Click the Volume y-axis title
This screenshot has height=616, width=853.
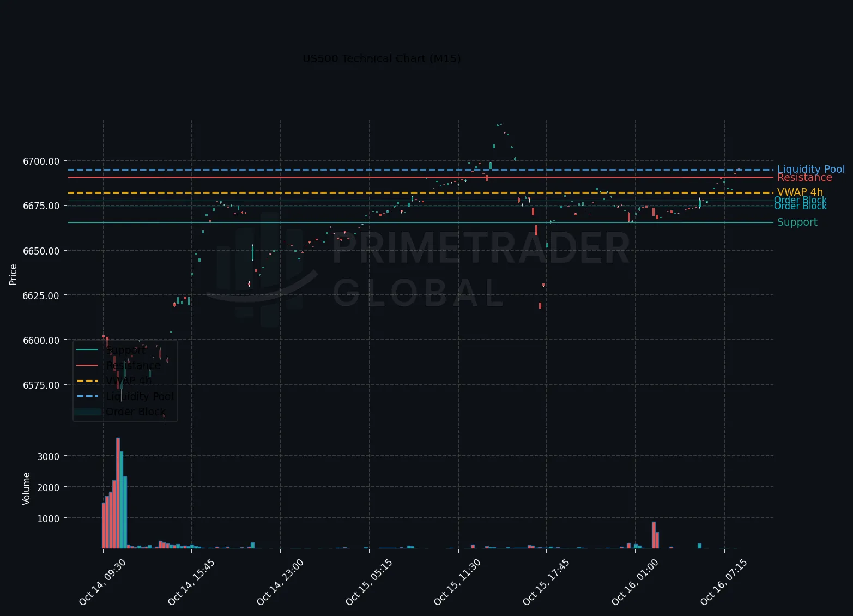coord(26,488)
